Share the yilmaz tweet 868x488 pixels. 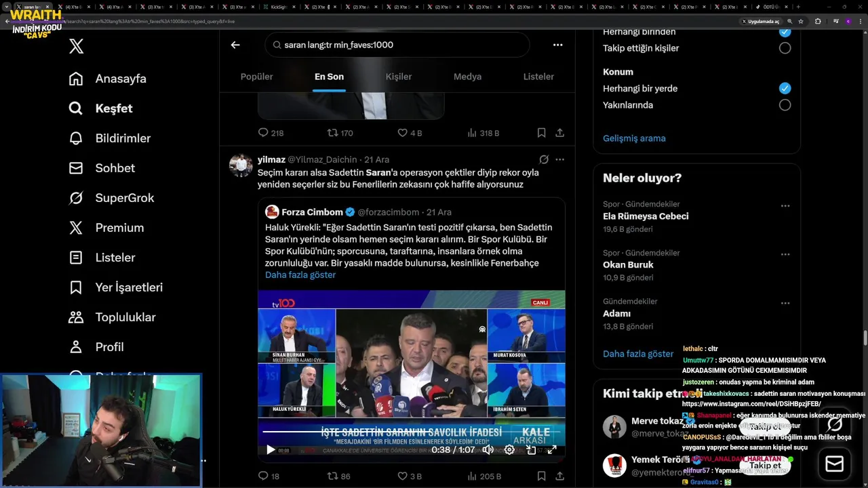559,476
